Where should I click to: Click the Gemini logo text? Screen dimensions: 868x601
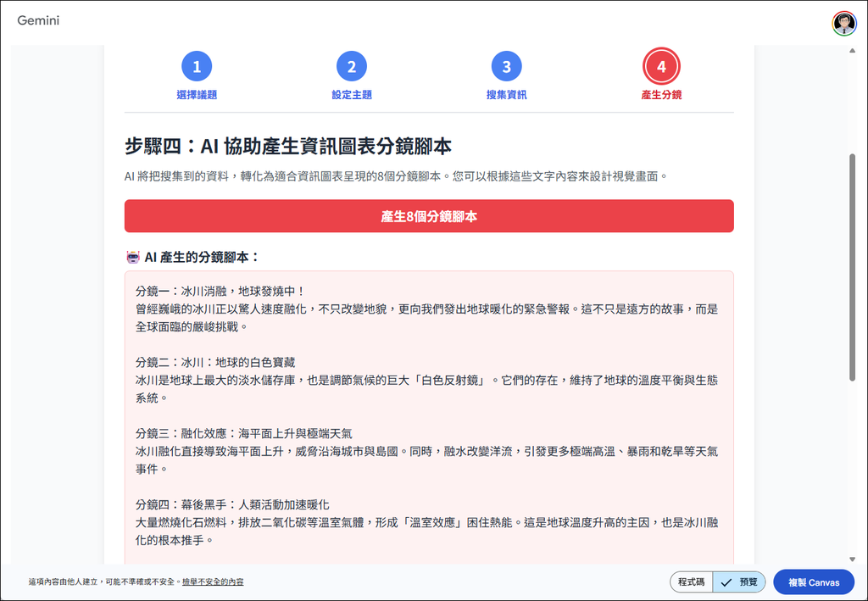coord(38,20)
